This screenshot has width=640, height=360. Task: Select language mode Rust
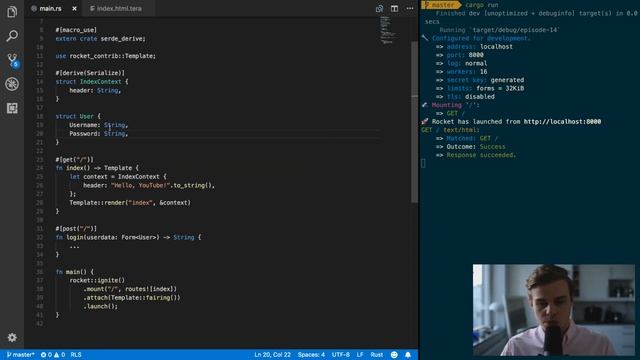click(x=376, y=355)
